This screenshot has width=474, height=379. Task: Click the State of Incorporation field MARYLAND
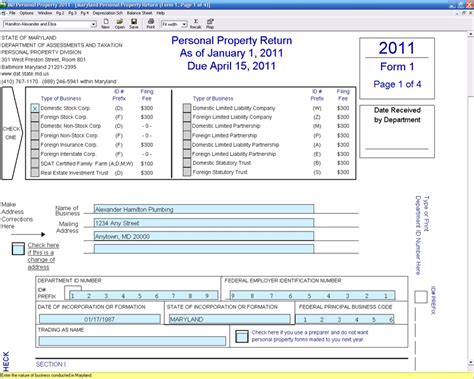tap(229, 319)
